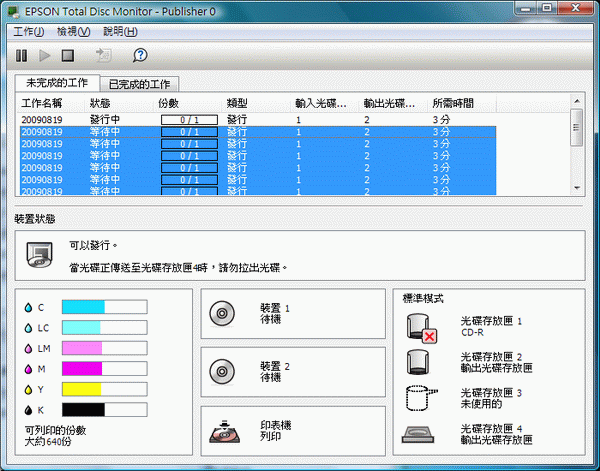Sort by the 狀態 column header
600x471 pixels.
pyautogui.click(x=120, y=103)
